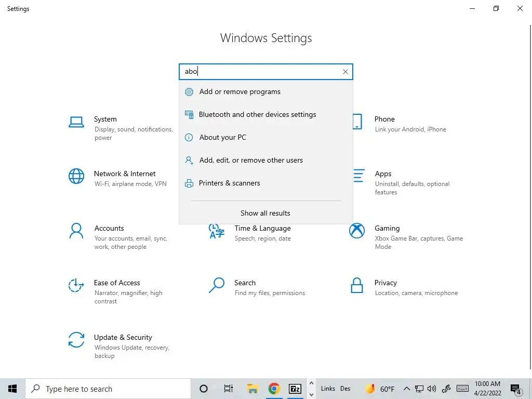
Task: Open File Explorer from taskbar
Action: pyautogui.click(x=252, y=389)
